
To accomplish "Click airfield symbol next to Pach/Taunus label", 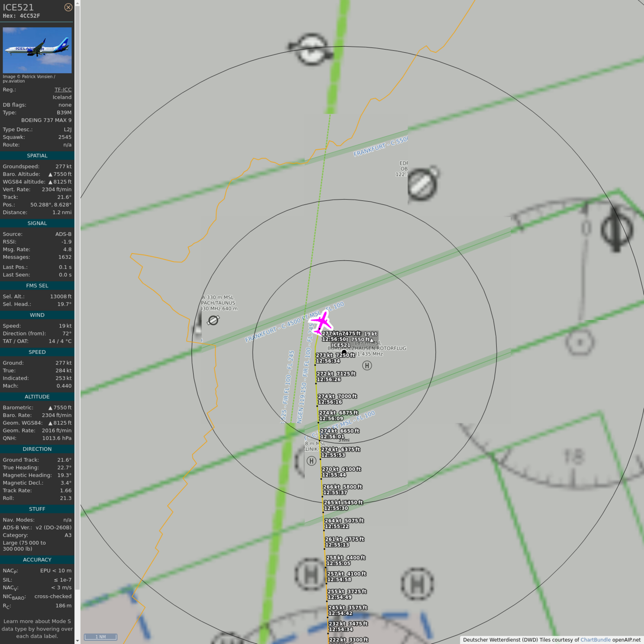I will pos(213,320).
